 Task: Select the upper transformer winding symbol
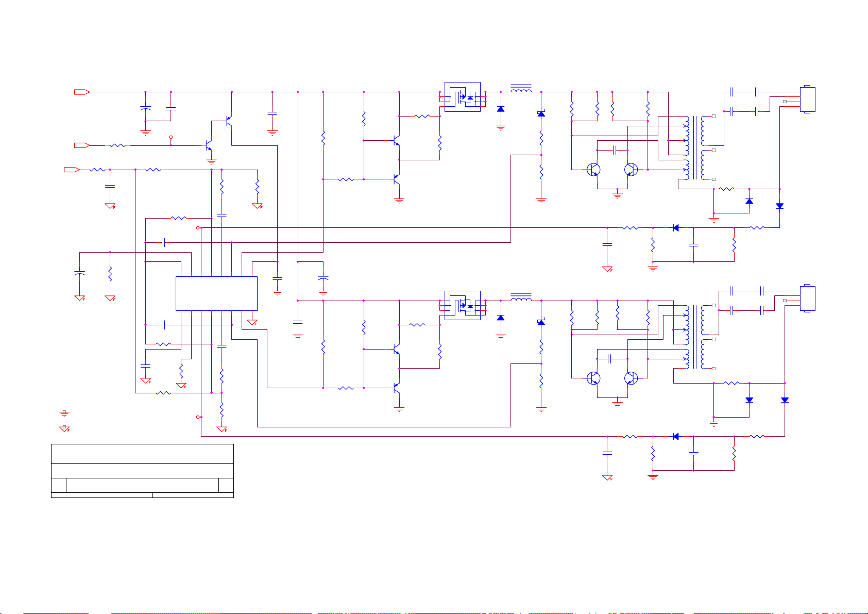(x=695, y=148)
